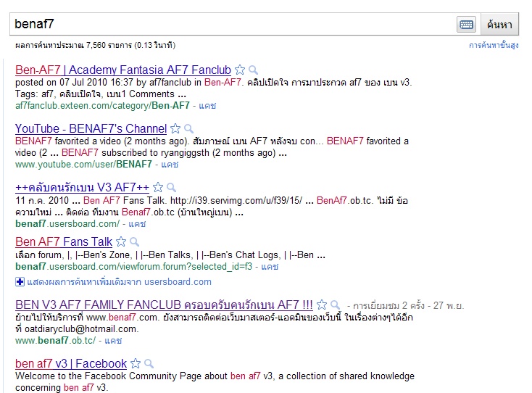Open the cached copy of www.youtube.com/user/BENAF7

point(170,165)
